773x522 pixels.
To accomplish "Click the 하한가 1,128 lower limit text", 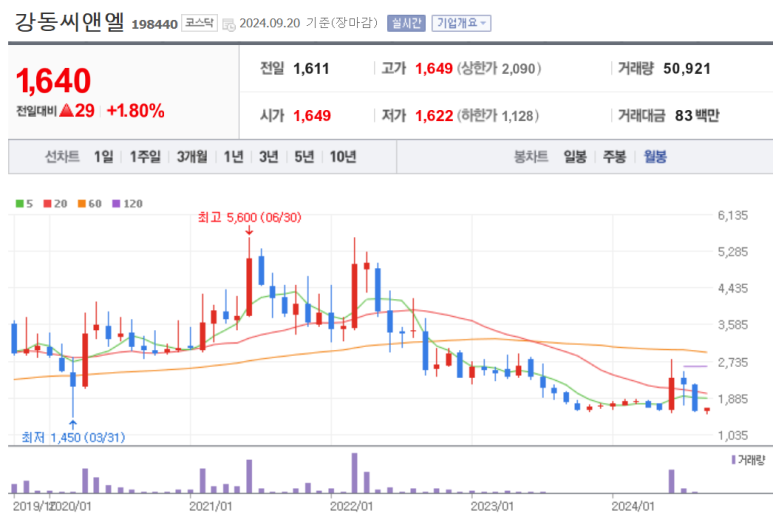I will pos(498,116).
